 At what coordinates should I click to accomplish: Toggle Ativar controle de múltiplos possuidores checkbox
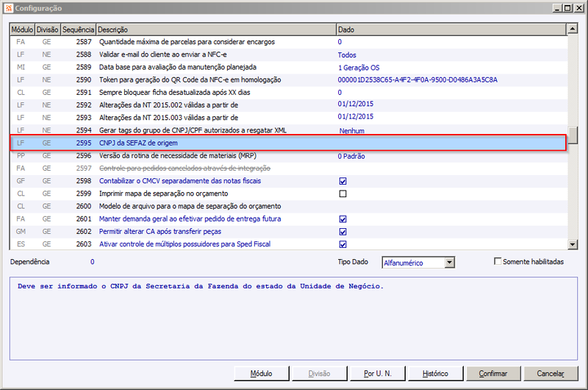point(343,244)
